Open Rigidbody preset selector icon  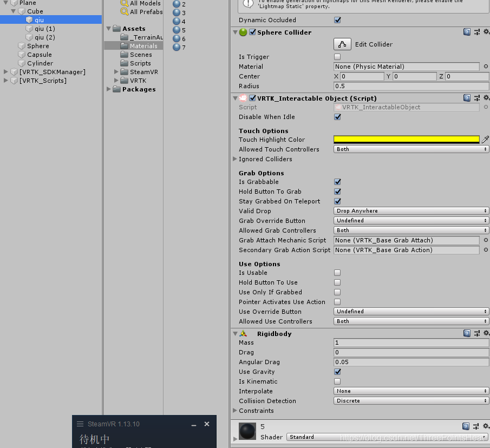tap(477, 333)
